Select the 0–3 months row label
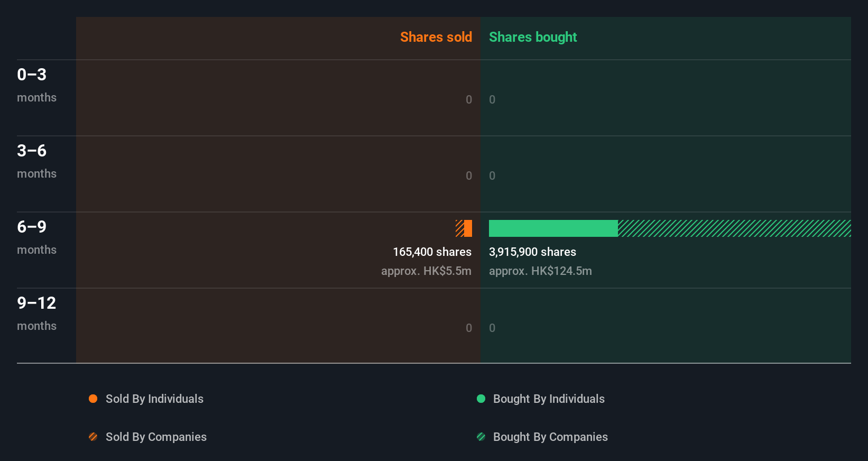Screen dimensions: 868x461 click(x=36, y=85)
